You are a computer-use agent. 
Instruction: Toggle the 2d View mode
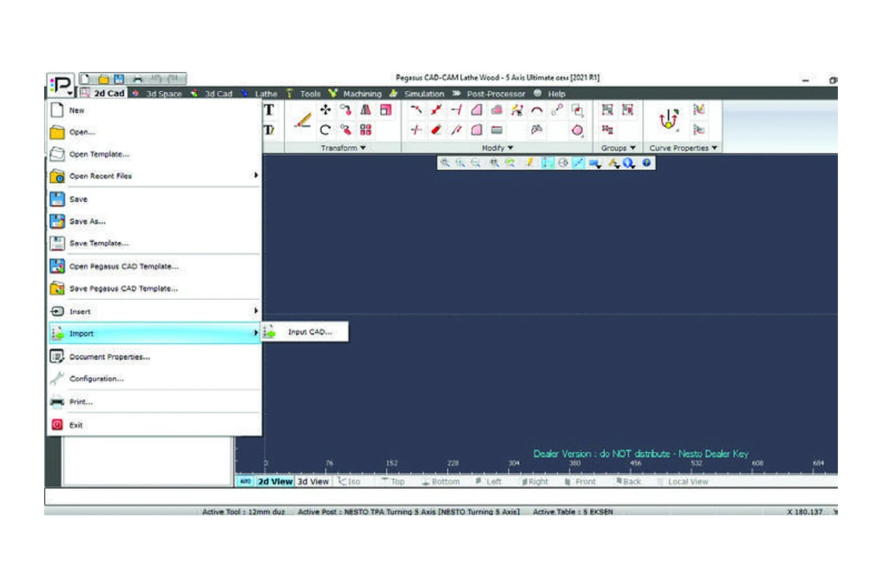274,482
